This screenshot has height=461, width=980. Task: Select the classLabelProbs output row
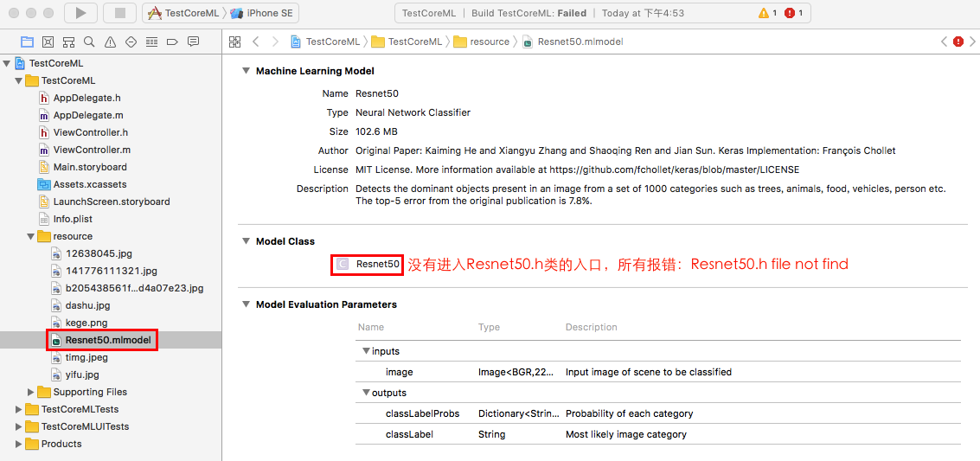point(659,413)
